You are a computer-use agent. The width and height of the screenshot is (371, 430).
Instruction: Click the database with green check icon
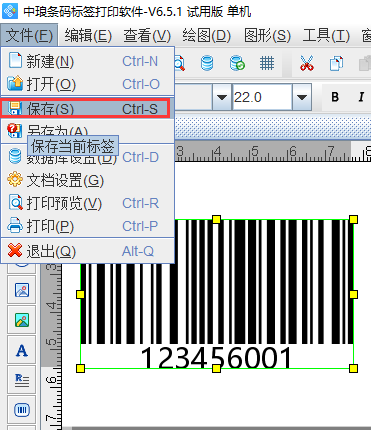pyautogui.click(x=237, y=63)
